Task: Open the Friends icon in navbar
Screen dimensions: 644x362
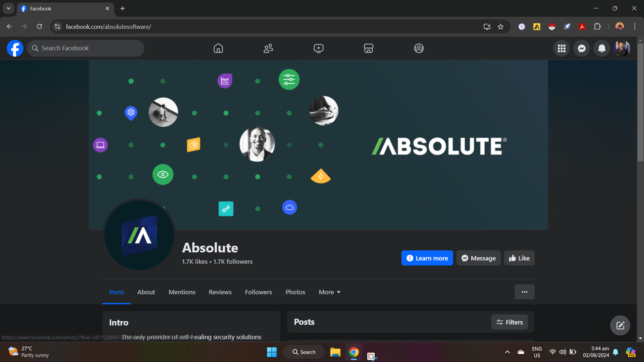Action: [268, 48]
